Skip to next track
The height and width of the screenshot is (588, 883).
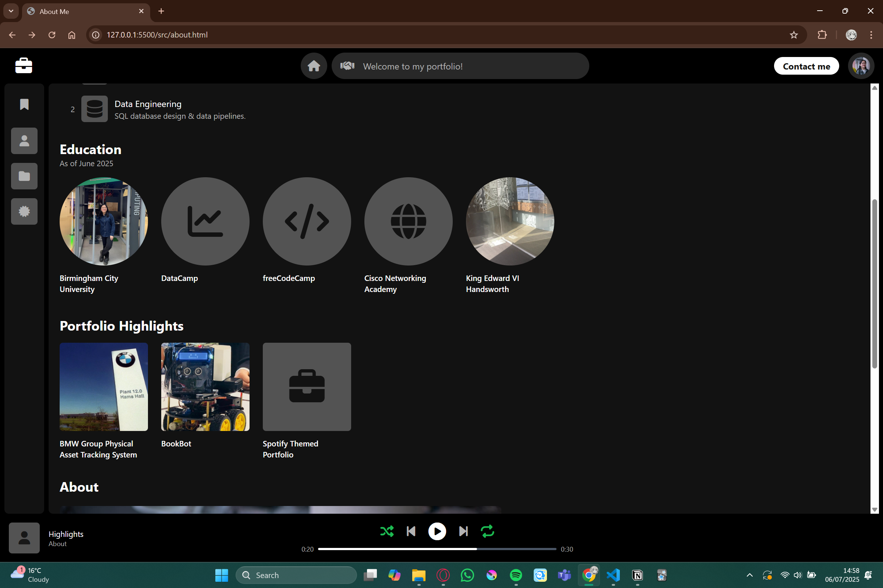pos(463,531)
